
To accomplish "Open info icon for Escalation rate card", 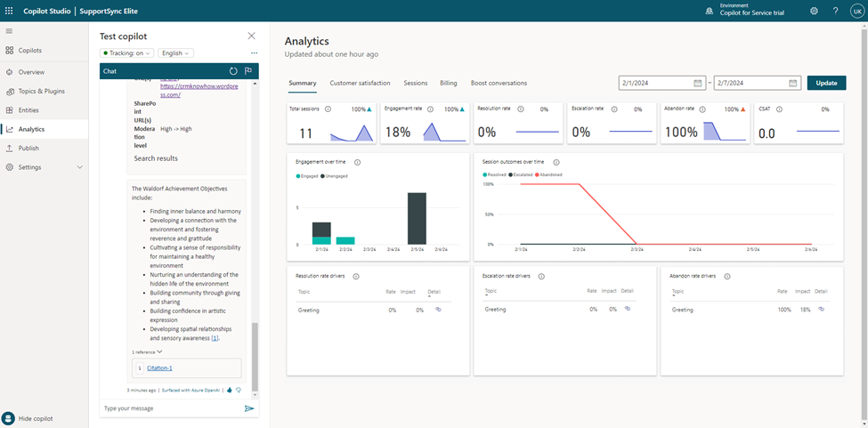I will click(x=614, y=109).
